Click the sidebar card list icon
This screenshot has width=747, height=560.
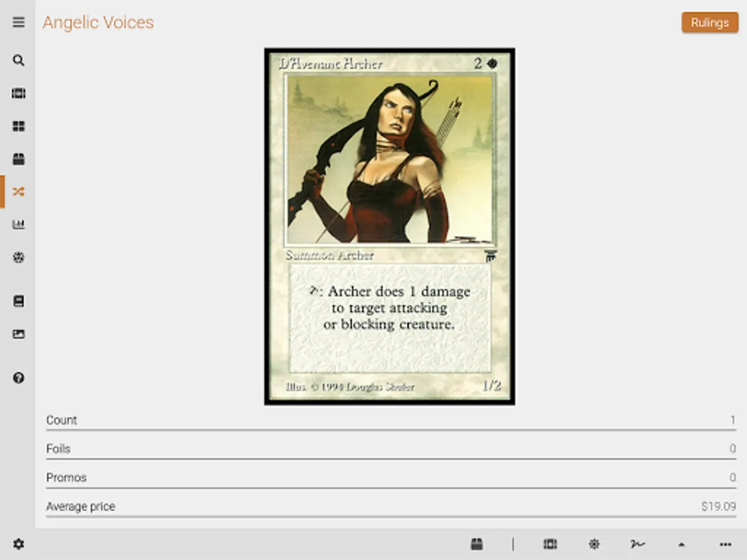(x=19, y=93)
